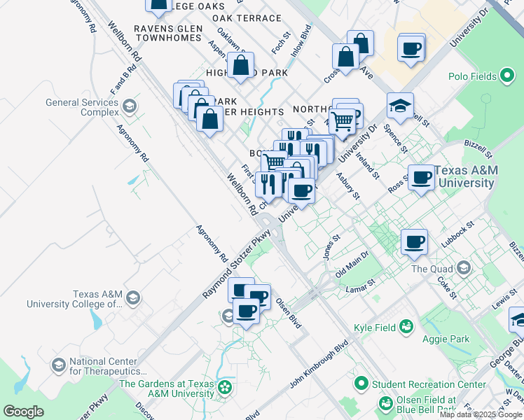This screenshot has width=524, height=420.
Task: Click the restaurant fork-knife marker near First St
Action: 268,185
